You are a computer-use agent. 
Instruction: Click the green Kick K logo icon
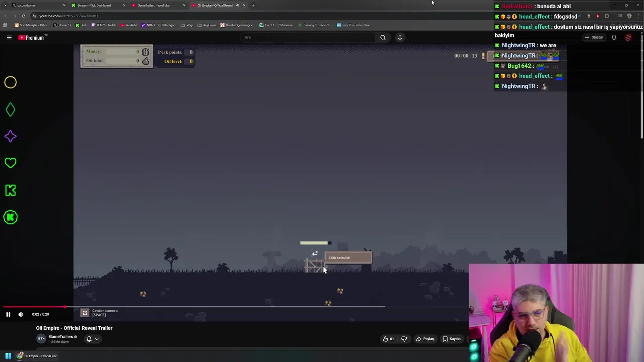click(x=10, y=190)
